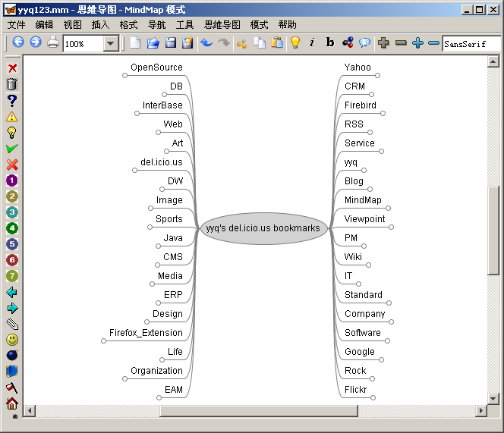
Task: Click the blue plus icon
Action: point(418,42)
